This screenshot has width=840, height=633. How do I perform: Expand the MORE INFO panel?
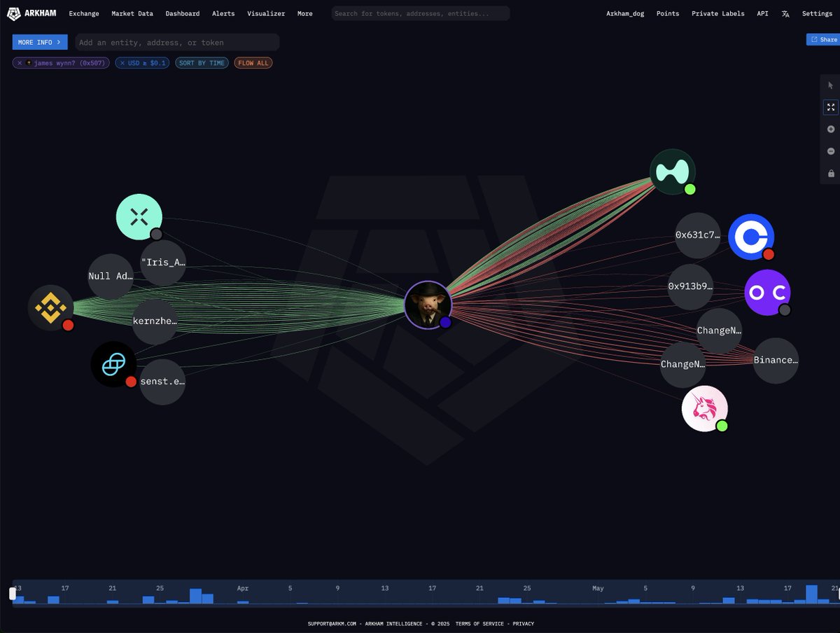click(x=40, y=42)
